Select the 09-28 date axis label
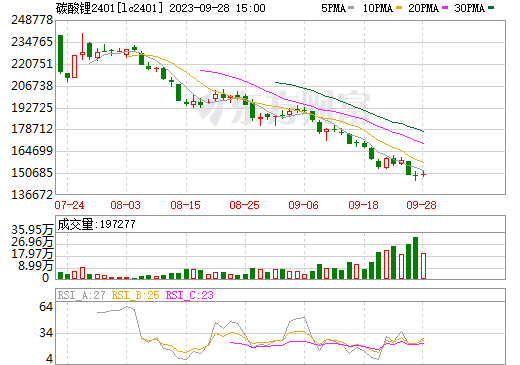This screenshot has height=365, width=520. [x=421, y=205]
